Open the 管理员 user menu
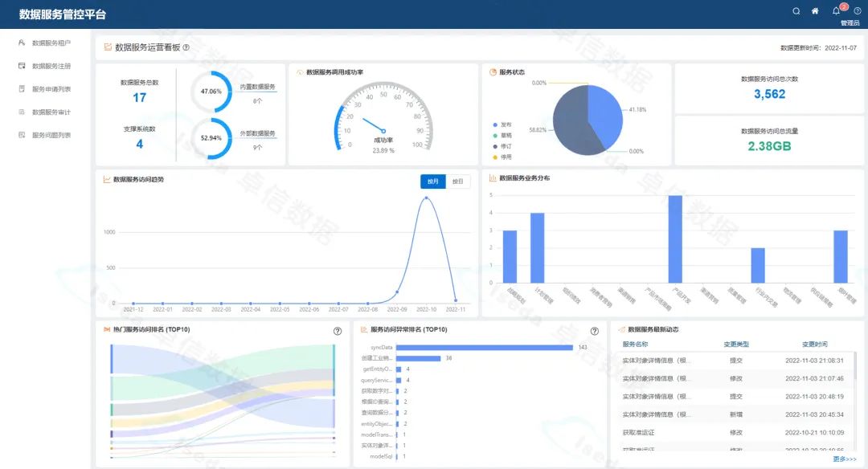 850,23
